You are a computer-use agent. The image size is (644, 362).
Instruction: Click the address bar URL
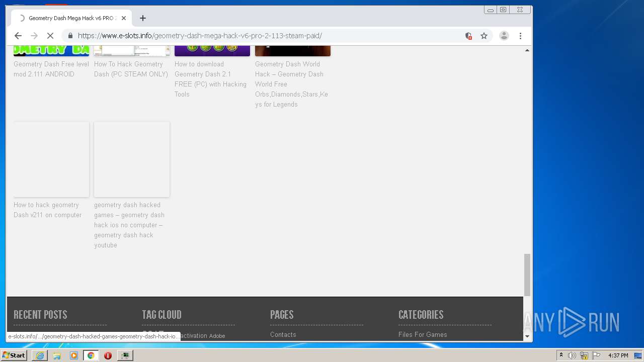tap(200, 36)
